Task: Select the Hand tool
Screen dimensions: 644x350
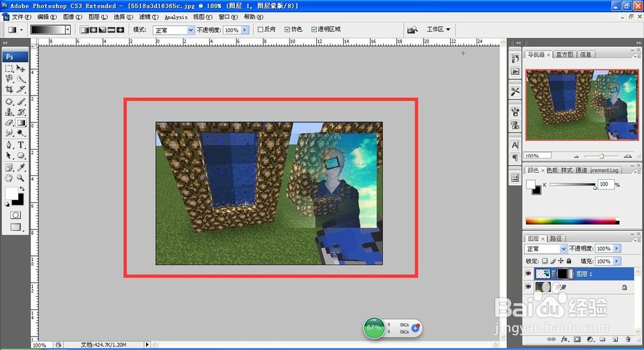Action: point(9,178)
